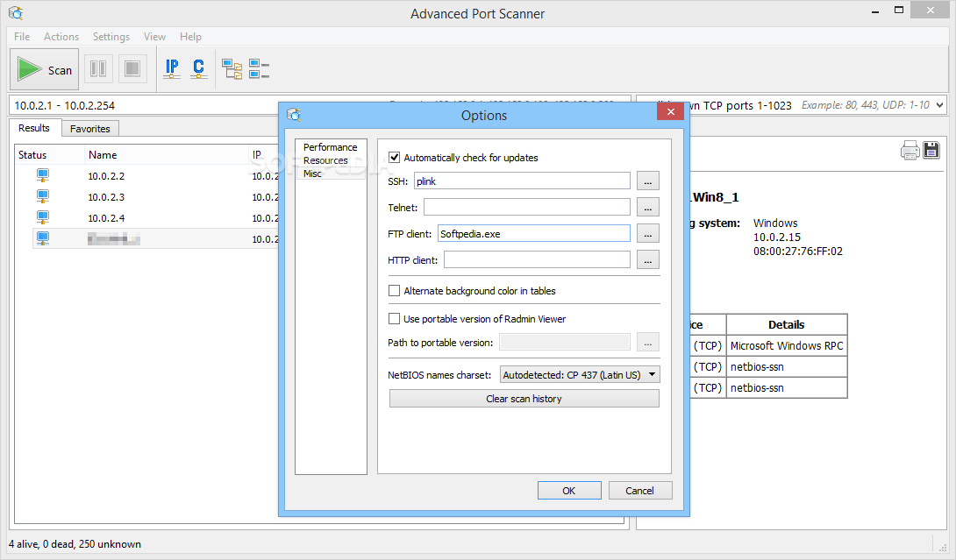Stop the scan
Viewport: 956px width, 560px height.
[132, 68]
